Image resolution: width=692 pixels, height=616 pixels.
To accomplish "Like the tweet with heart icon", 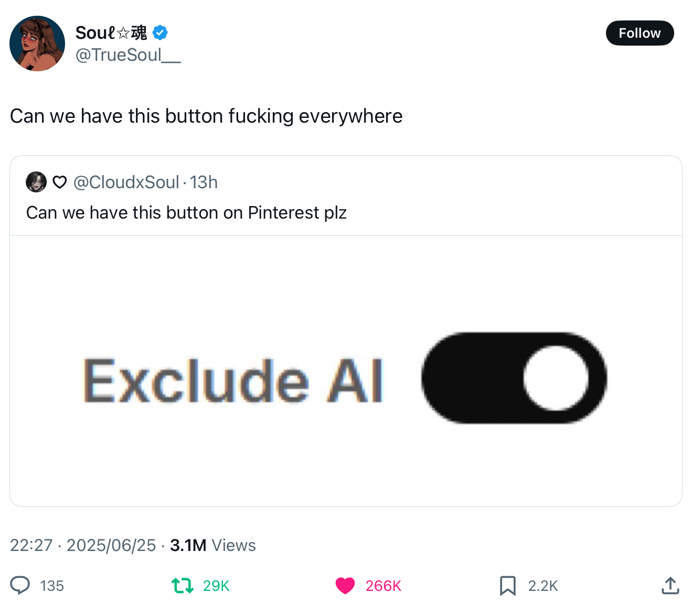I will click(345, 586).
